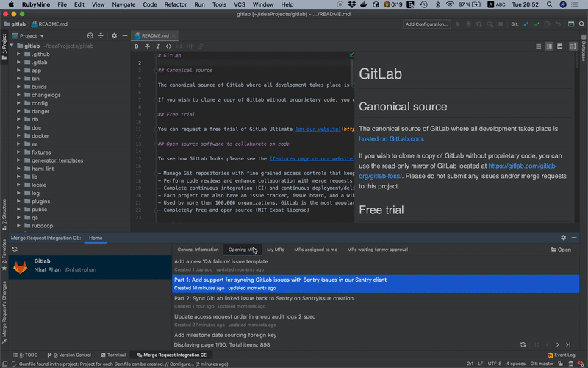Refresh merge request list at bottom
The width and height of the screenshot is (588, 368).
523,344
